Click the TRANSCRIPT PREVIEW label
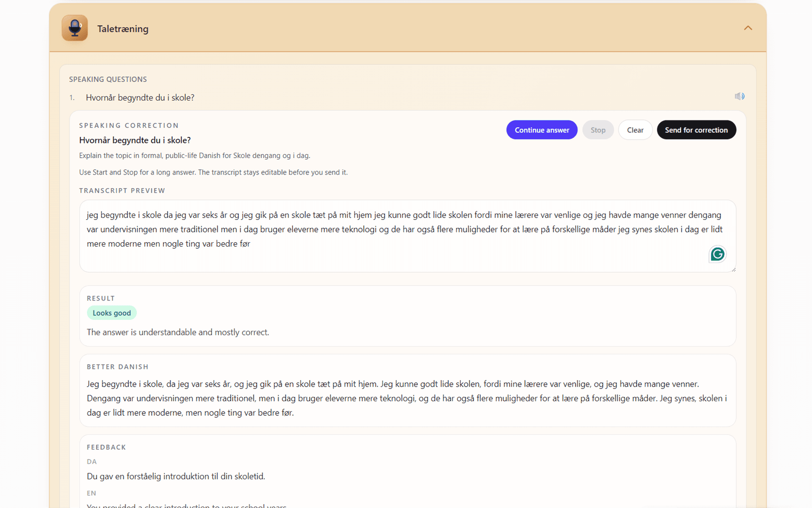The width and height of the screenshot is (812, 508). (x=122, y=190)
